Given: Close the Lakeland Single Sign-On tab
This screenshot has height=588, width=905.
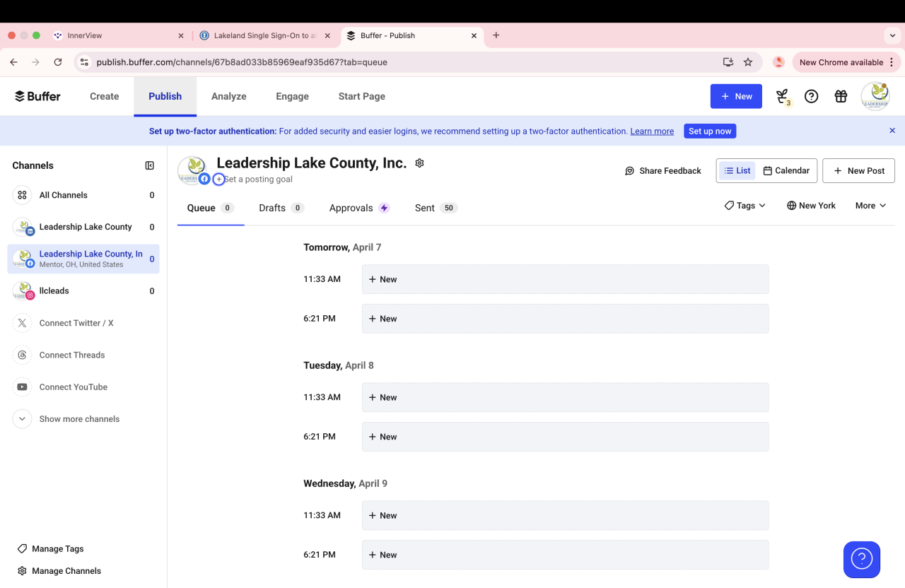Looking at the screenshot, I should tap(327, 35).
